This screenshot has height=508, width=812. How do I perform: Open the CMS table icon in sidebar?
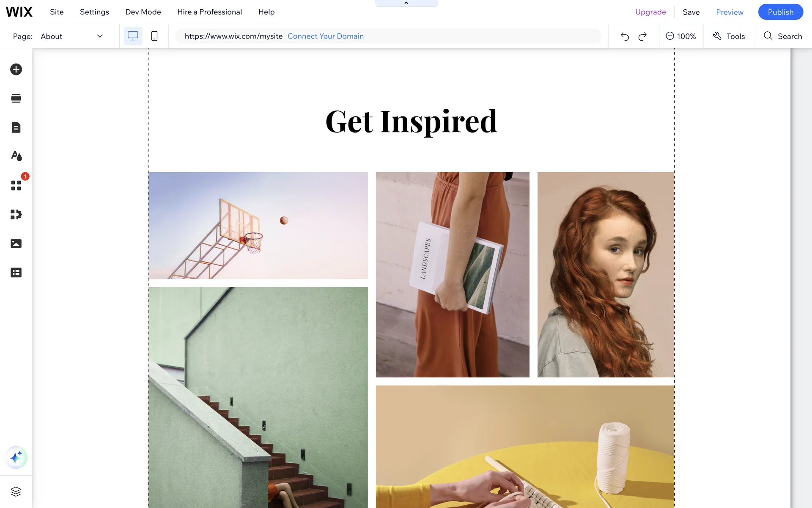pos(16,273)
